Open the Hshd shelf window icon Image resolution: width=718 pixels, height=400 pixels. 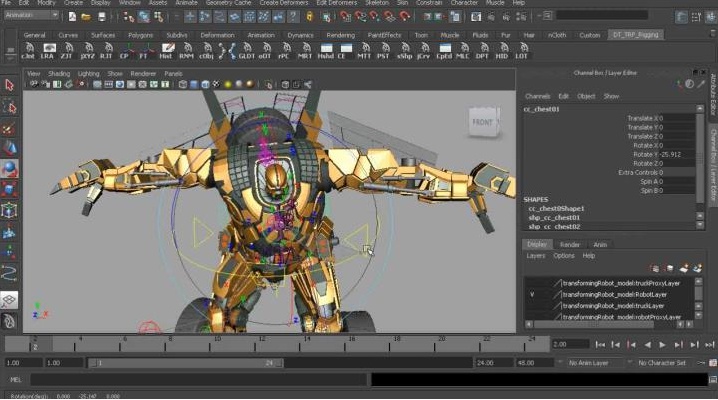326,51
